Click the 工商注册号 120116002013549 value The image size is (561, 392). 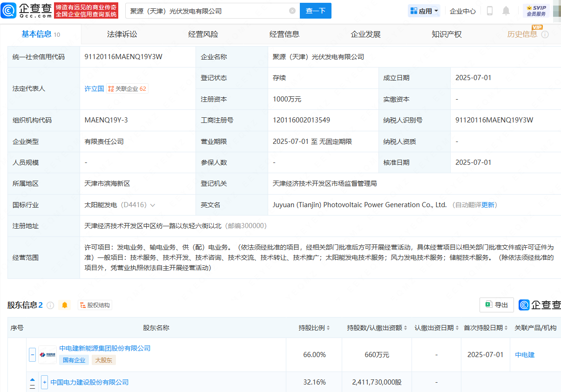[302, 120]
